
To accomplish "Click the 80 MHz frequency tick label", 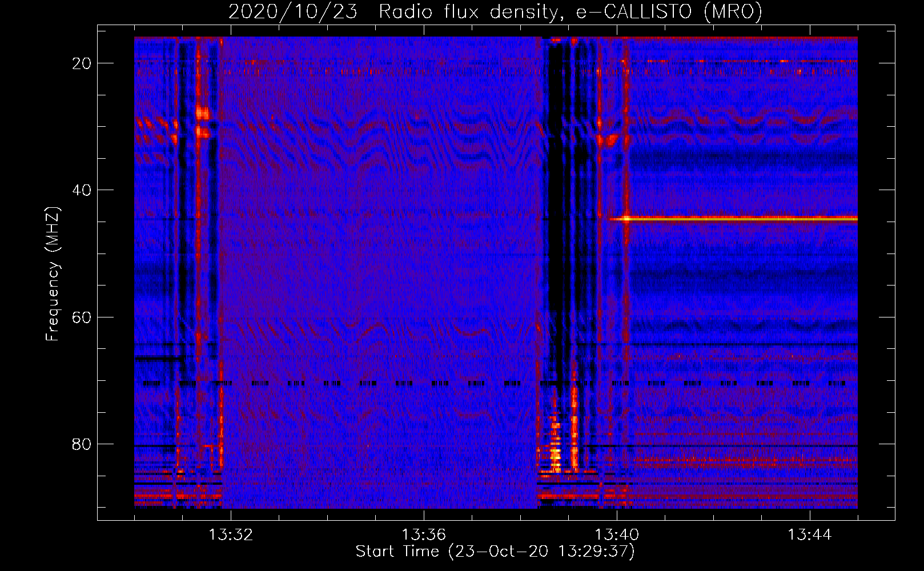I will tap(82, 444).
